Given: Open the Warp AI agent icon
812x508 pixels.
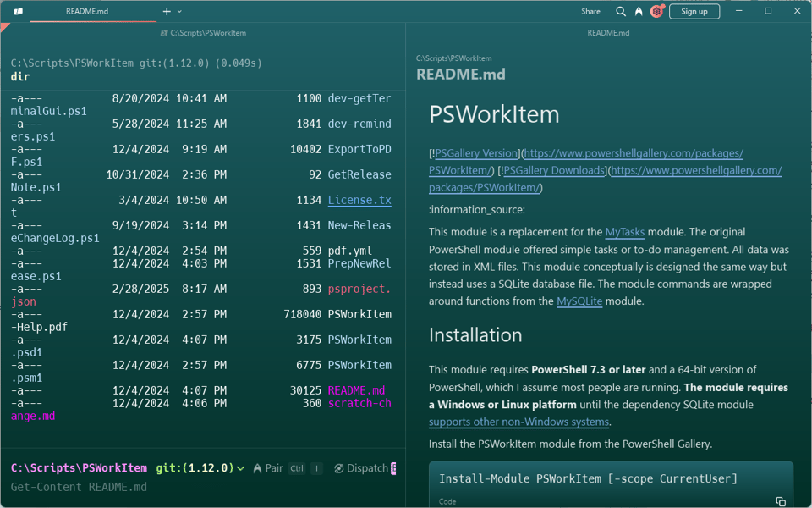Looking at the screenshot, I should [x=639, y=11].
